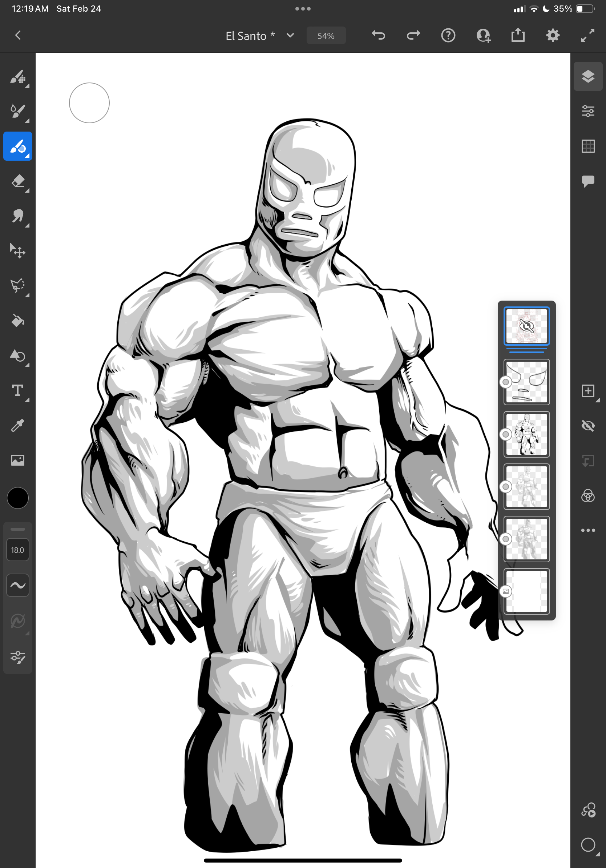606x868 pixels.
Task: Tap the clipping mask layer icon
Action: click(588, 461)
